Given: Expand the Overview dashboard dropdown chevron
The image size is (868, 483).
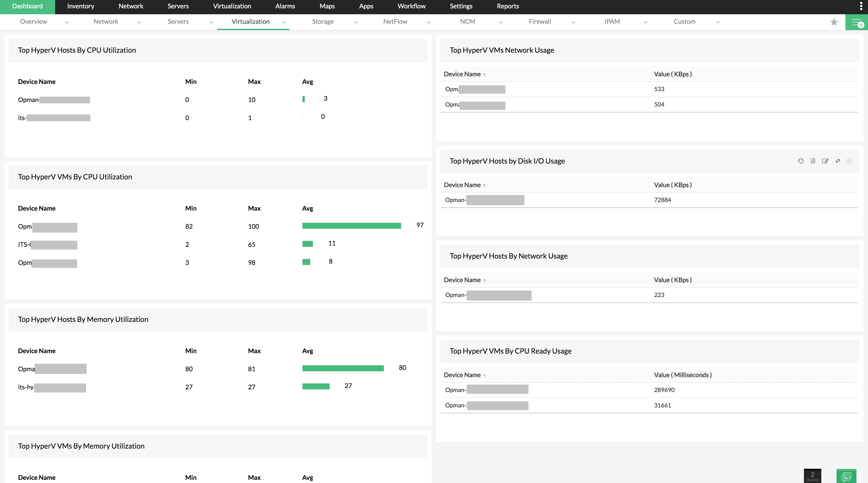Looking at the screenshot, I should pyautogui.click(x=67, y=22).
